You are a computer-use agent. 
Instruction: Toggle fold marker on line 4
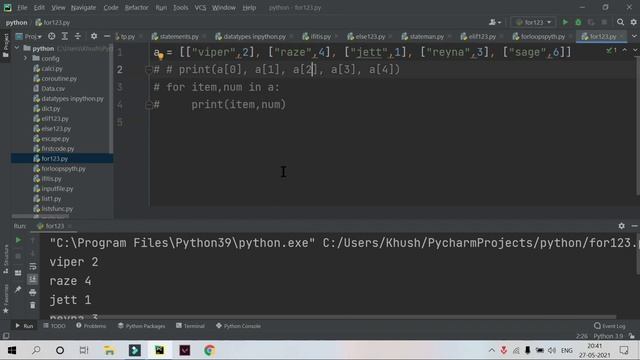[149, 105]
